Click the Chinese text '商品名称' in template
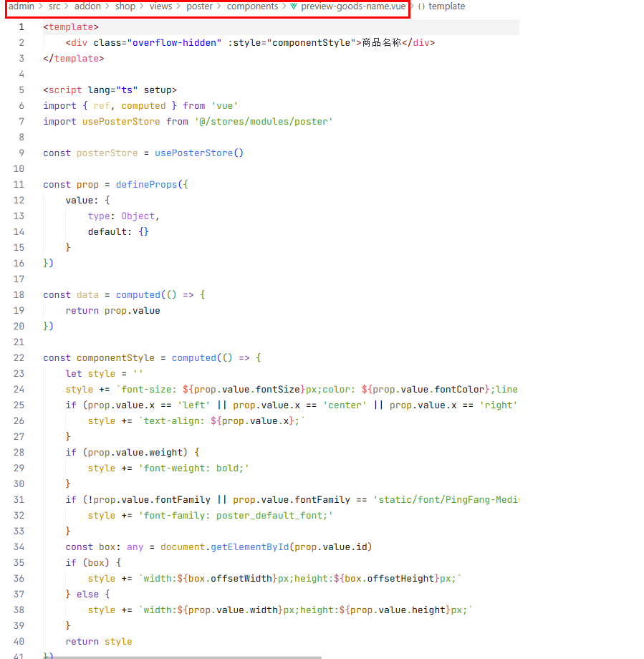The width and height of the screenshot is (644, 659). click(382, 43)
